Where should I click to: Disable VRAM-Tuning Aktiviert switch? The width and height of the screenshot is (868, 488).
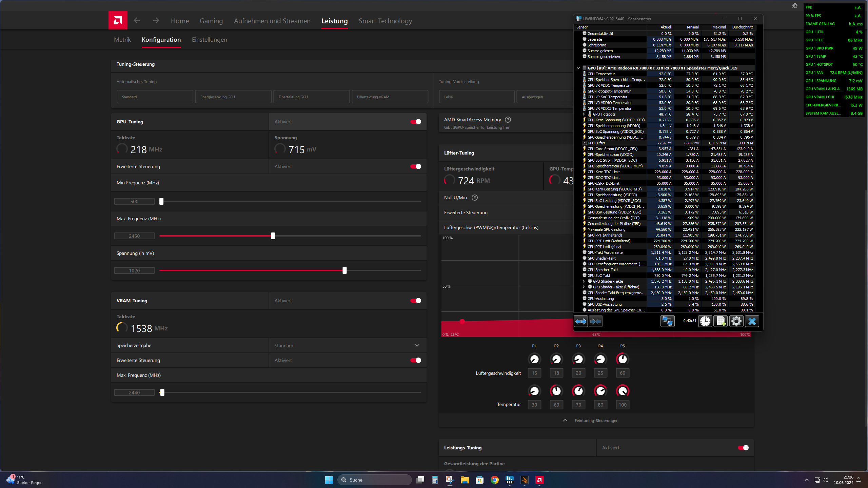[x=415, y=301]
